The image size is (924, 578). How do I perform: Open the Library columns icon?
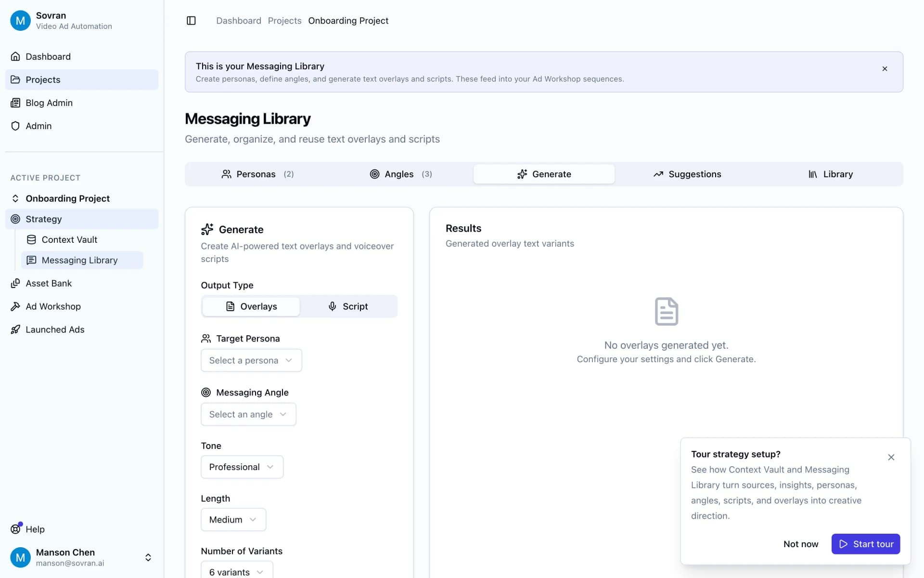(x=813, y=174)
